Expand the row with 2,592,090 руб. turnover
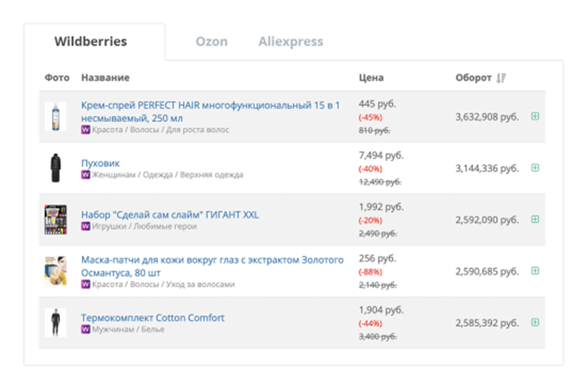Viewport: 588px width, 384px height. 535,219
